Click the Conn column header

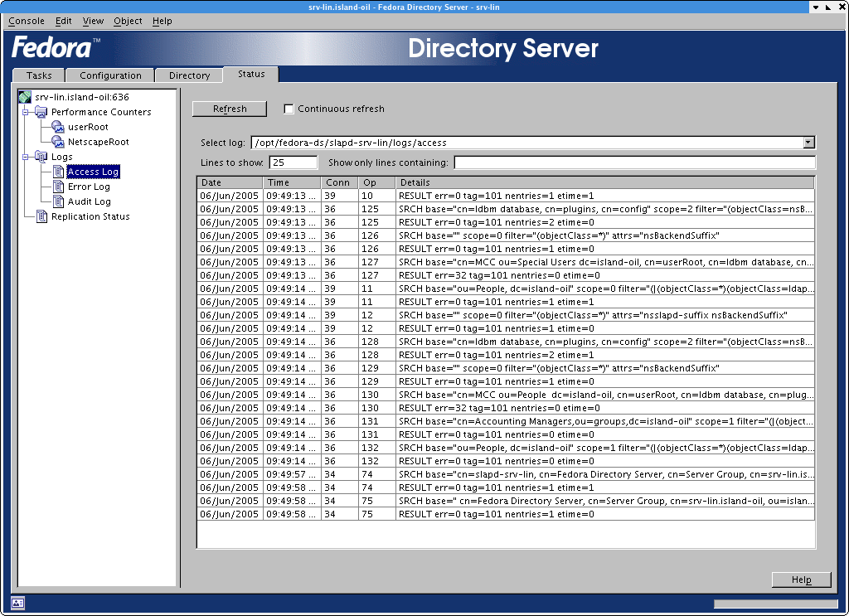339,182
